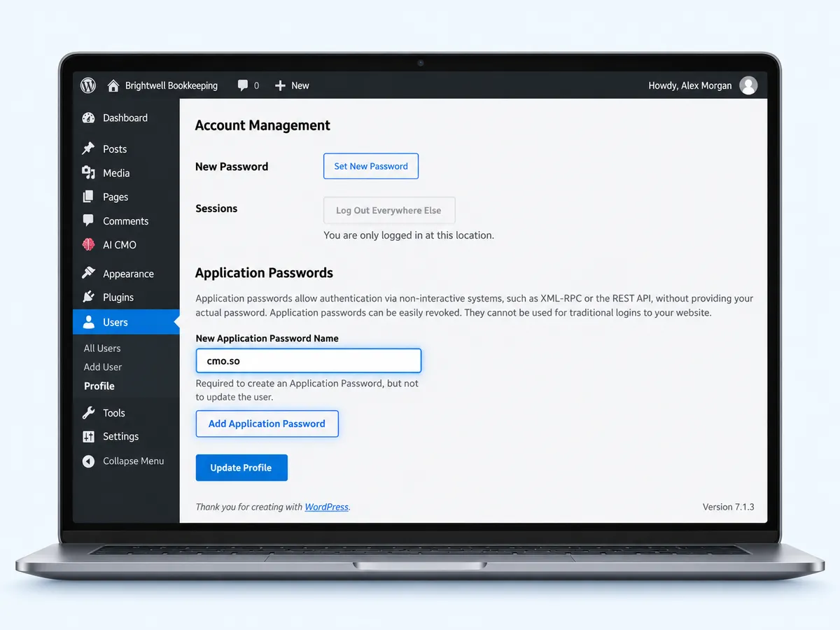Select the Users menu label

(115, 322)
